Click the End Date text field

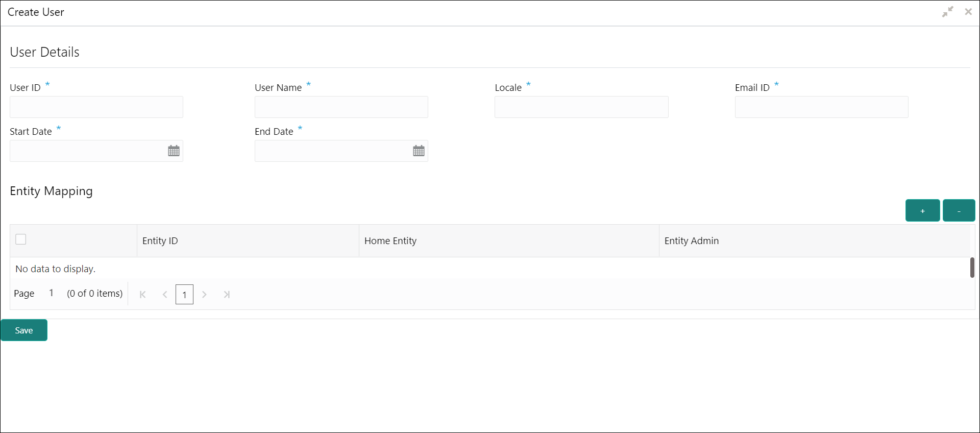332,151
